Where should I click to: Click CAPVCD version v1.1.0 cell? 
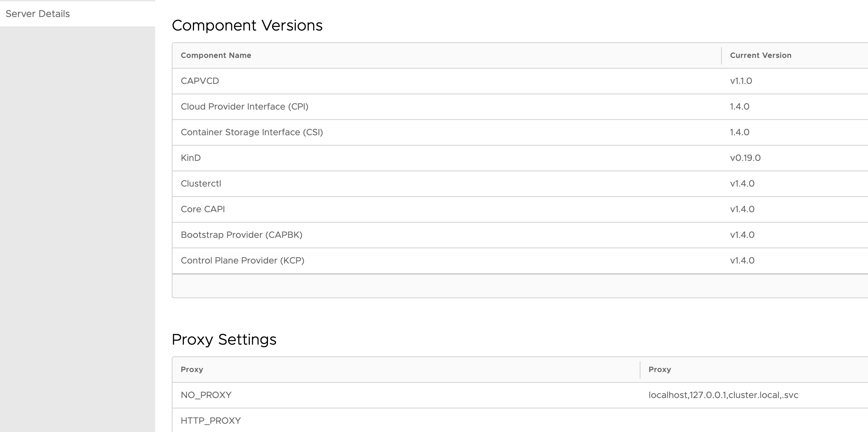tap(741, 81)
